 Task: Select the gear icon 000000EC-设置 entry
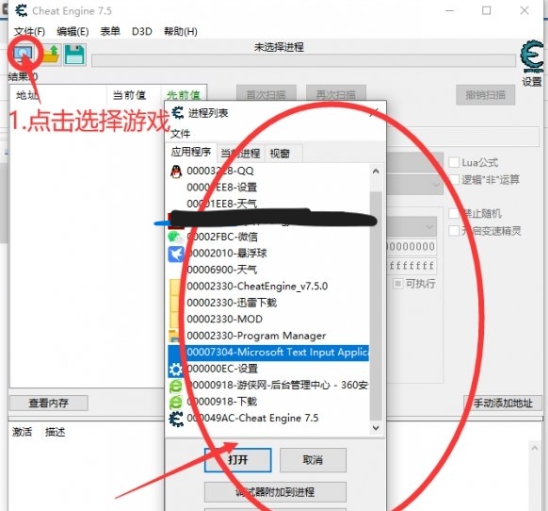click(x=175, y=369)
